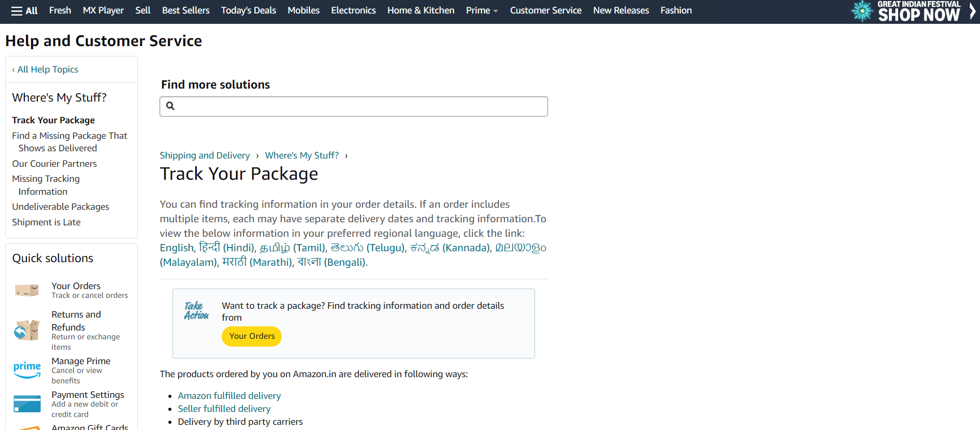Open Customer Service in navigation

click(545, 10)
